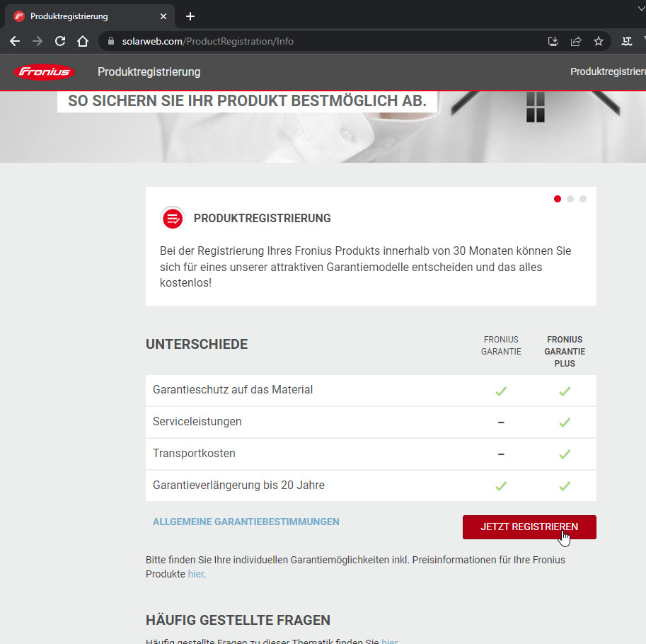Click the red Produktregistrierung circle icon
The width and height of the screenshot is (646, 644).
(x=173, y=219)
